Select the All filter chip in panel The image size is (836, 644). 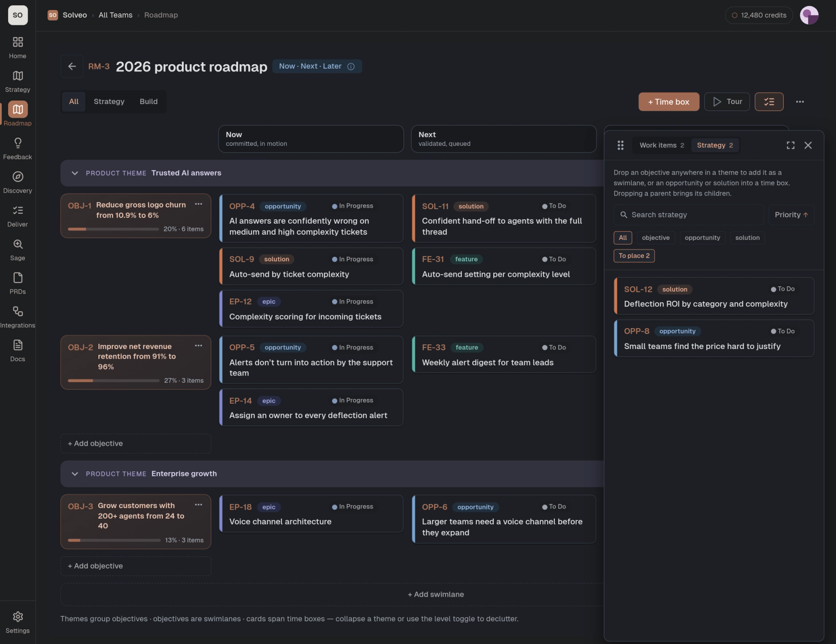pyautogui.click(x=623, y=238)
